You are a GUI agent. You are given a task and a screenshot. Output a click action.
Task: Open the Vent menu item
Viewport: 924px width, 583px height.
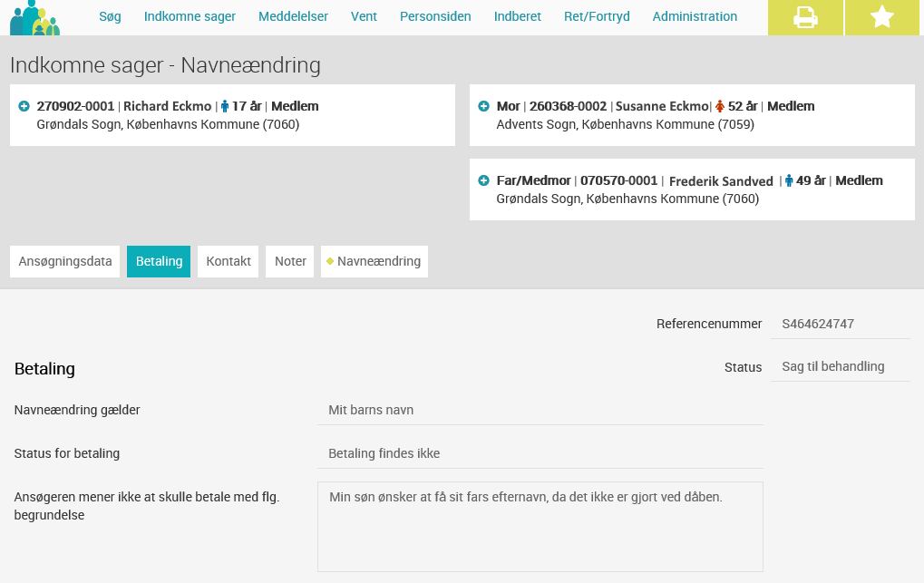tap(365, 16)
